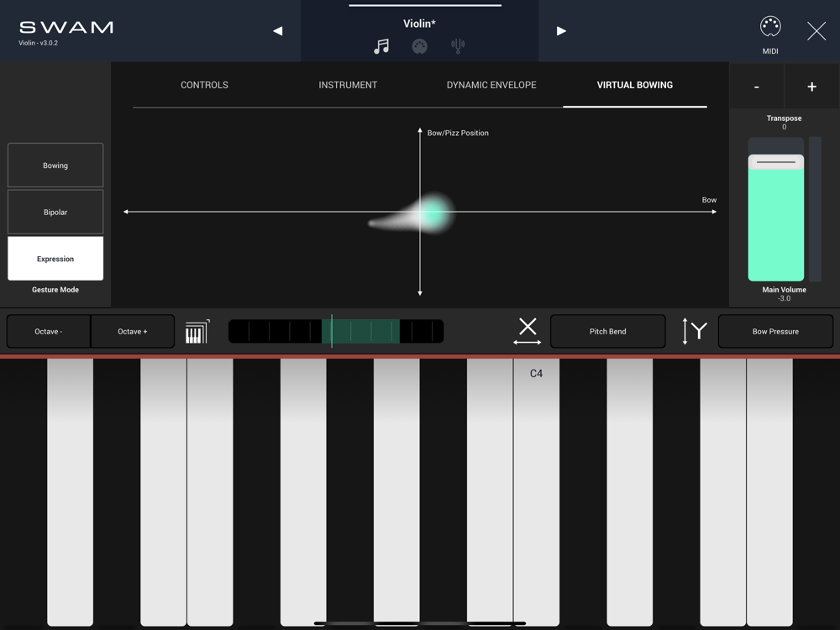
Task: Click the Octave - button
Action: pyautogui.click(x=48, y=332)
